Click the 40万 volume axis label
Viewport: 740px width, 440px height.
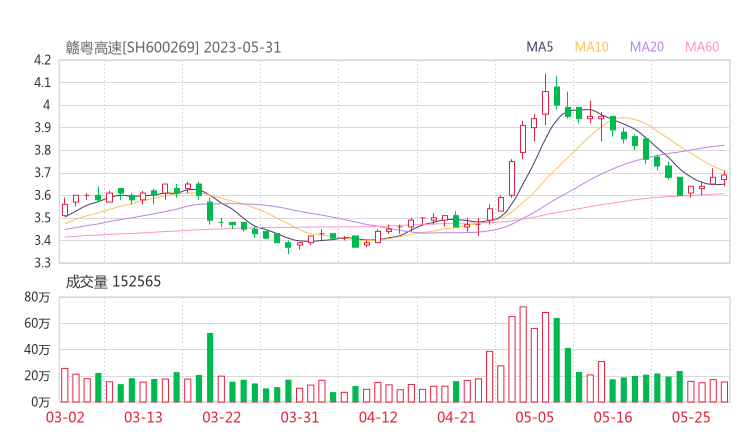[37, 350]
